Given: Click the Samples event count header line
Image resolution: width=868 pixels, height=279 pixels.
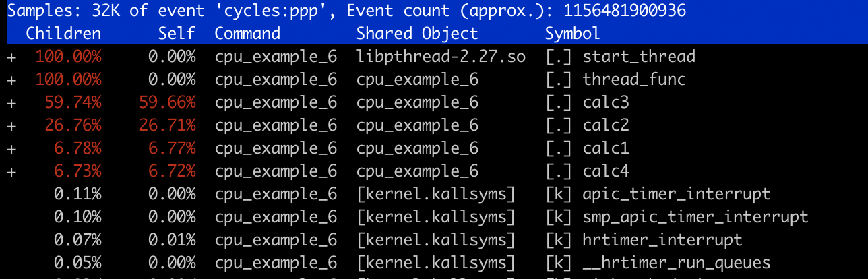Looking at the screenshot, I should (x=346, y=11).
